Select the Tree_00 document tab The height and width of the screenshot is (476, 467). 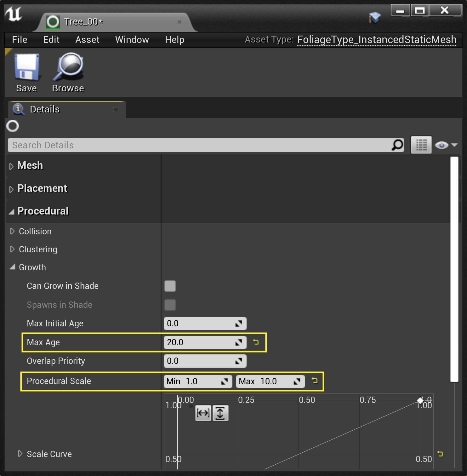click(115, 22)
